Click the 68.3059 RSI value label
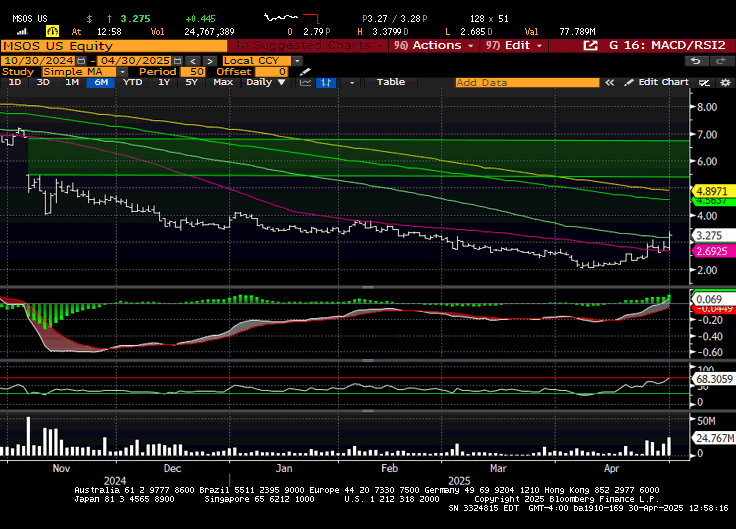The height and width of the screenshot is (529, 736). 713,379
